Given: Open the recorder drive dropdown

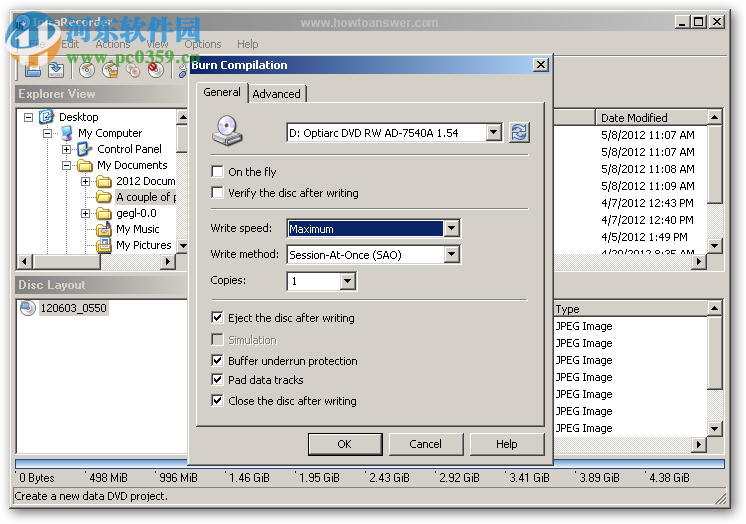Looking at the screenshot, I should coord(494,132).
